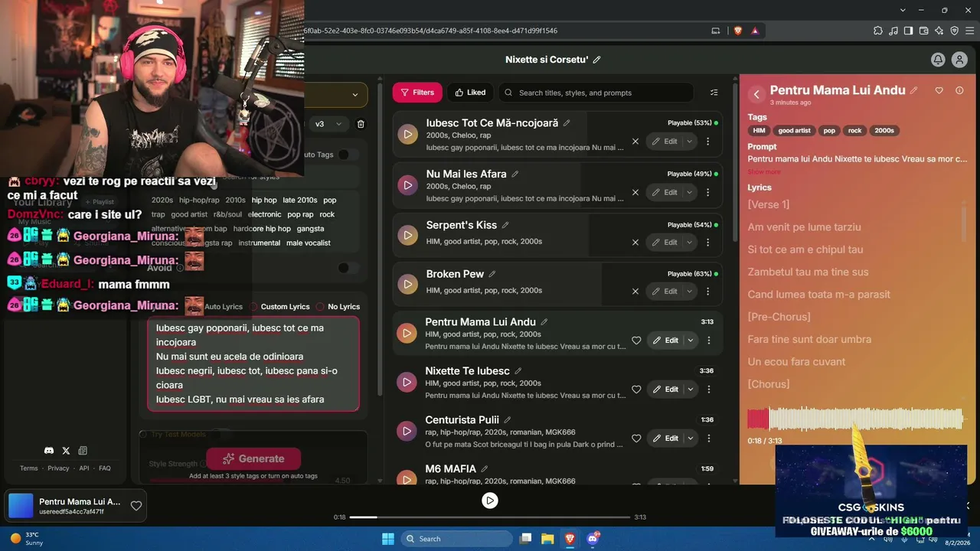Open more options for Centurista Pulii
Viewport: 980px width, 551px height.
[708, 439]
